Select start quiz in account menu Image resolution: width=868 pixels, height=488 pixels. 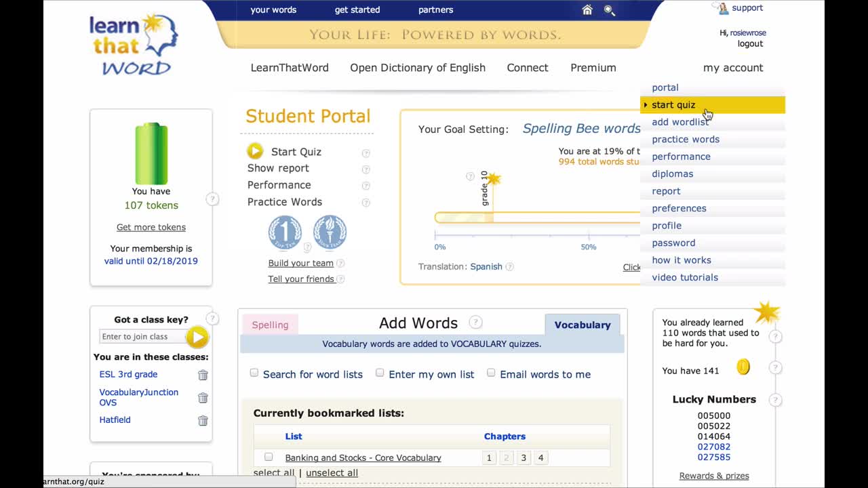click(713, 105)
